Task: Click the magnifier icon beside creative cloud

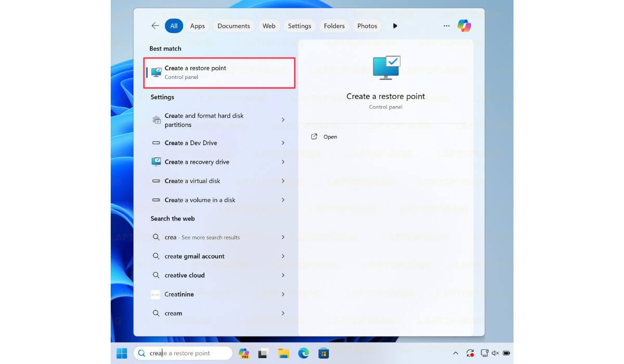Action: (x=156, y=275)
